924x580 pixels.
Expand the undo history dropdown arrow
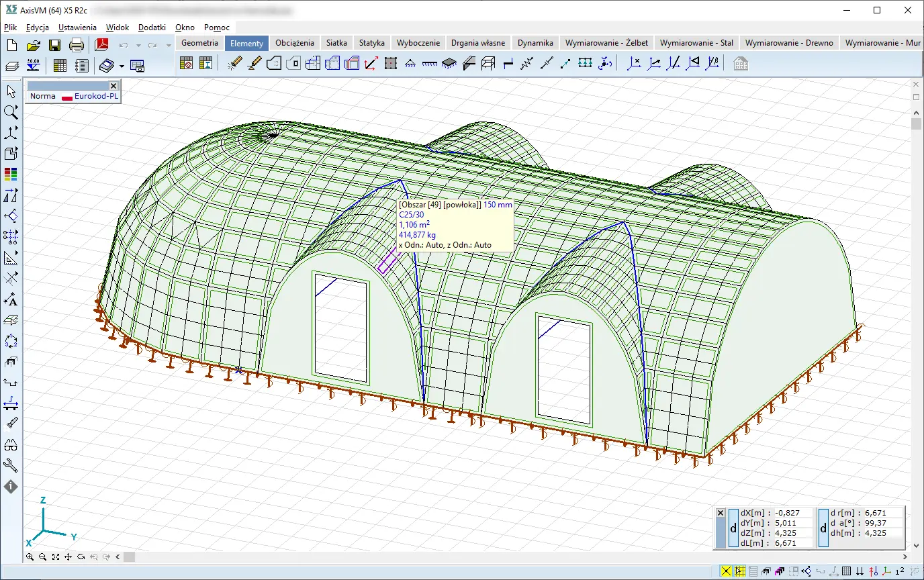coord(138,46)
